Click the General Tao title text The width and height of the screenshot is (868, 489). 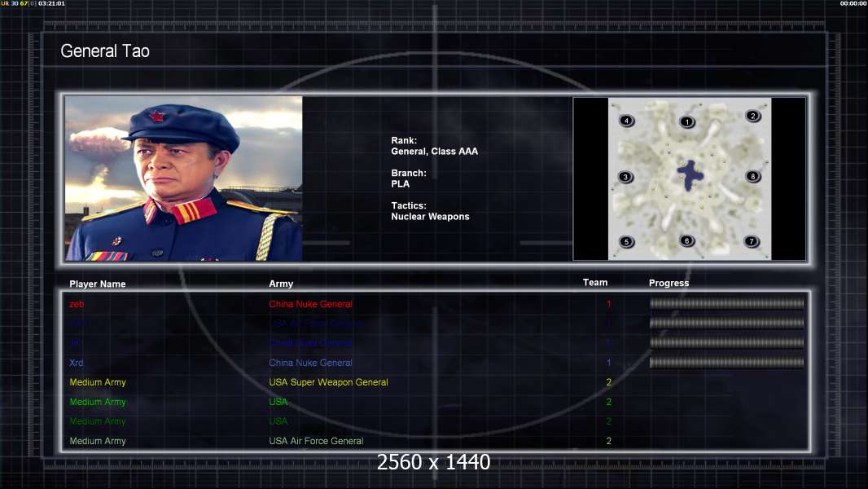[x=104, y=51]
